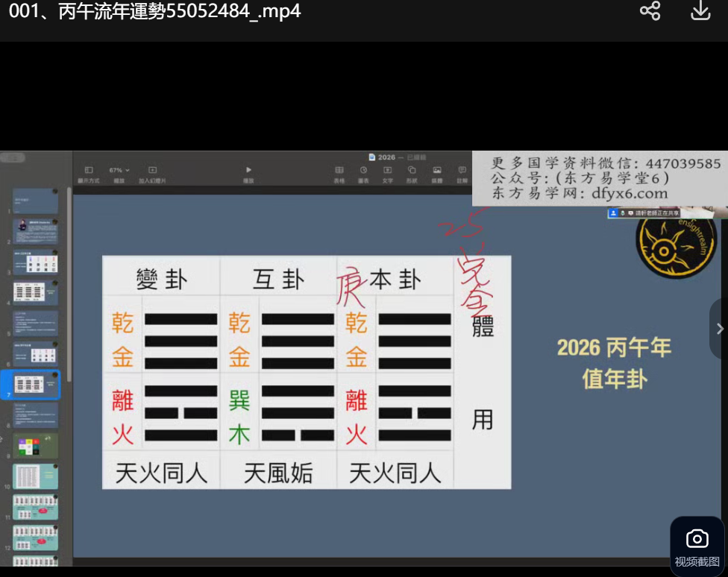
Task: Click the download icon in top bar
Action: coord(700,11)
